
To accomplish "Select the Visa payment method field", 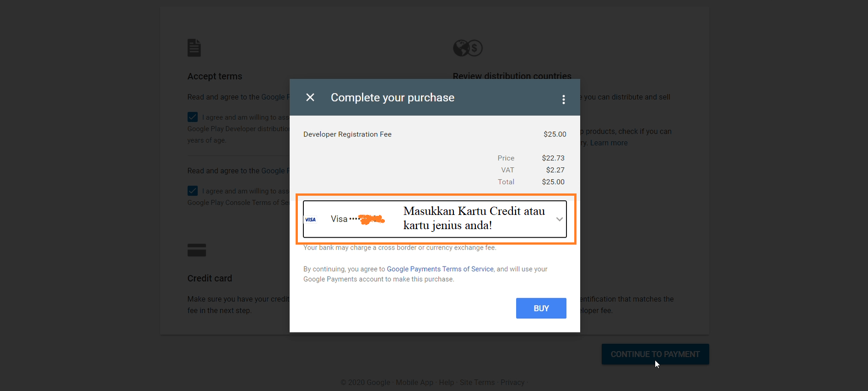I will point(434,219).
